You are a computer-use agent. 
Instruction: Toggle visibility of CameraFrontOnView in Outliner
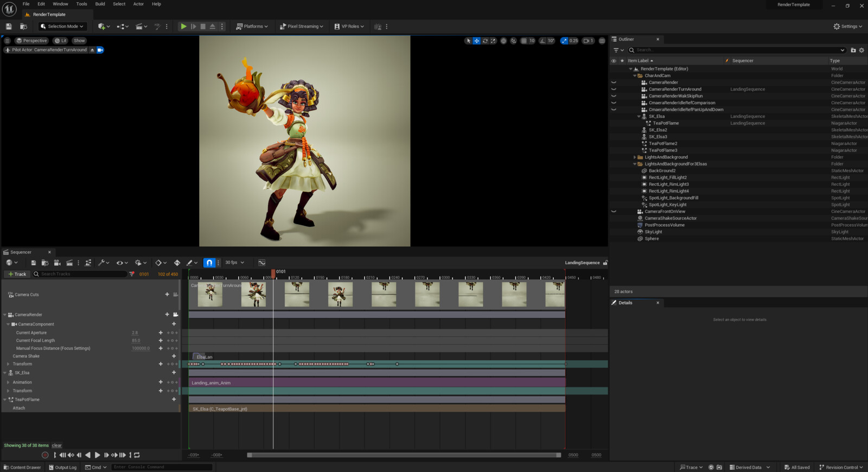click(x=614, y=212)
